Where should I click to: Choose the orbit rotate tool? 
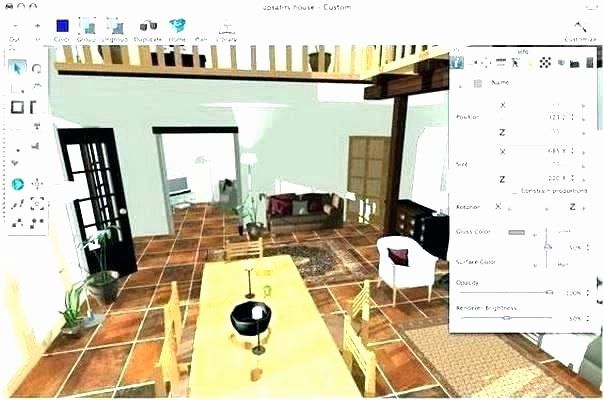pos(37,68)
